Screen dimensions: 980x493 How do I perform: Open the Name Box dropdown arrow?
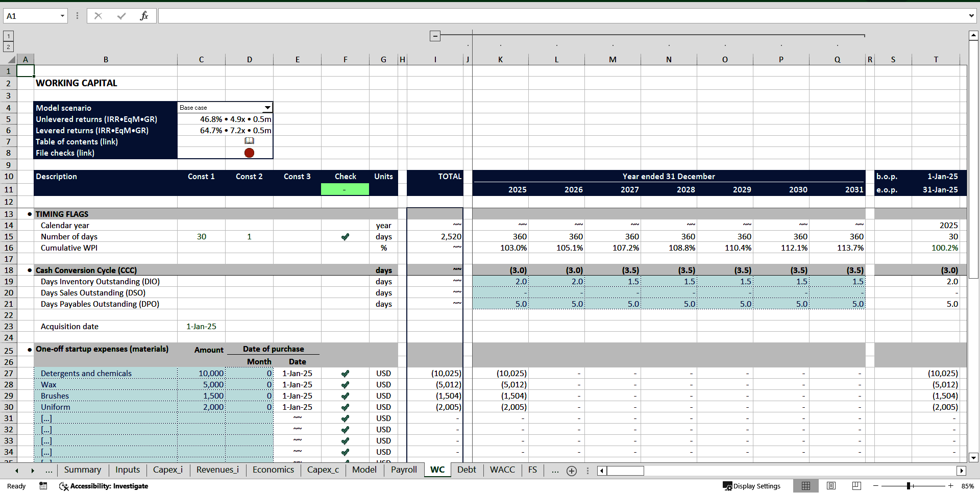[x=62, y=16]
